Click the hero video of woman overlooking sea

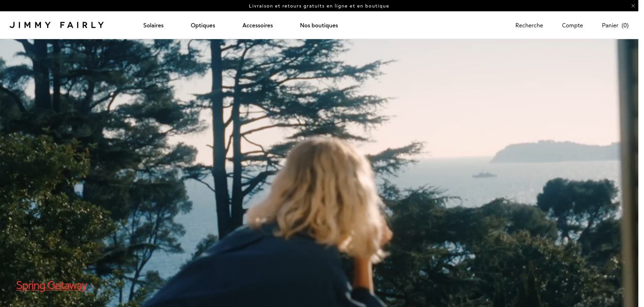pyautogui.click(x=319, y=173)
